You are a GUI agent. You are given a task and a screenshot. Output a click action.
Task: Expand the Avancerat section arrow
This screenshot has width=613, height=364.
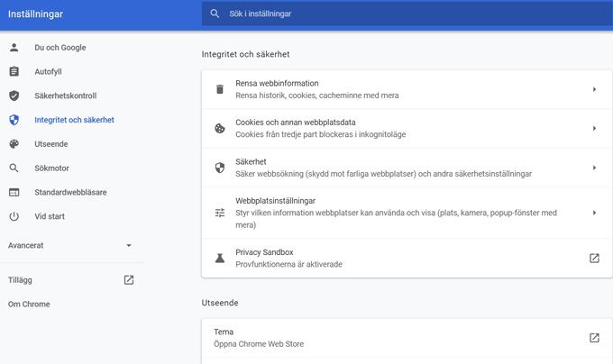click(129, 246)
